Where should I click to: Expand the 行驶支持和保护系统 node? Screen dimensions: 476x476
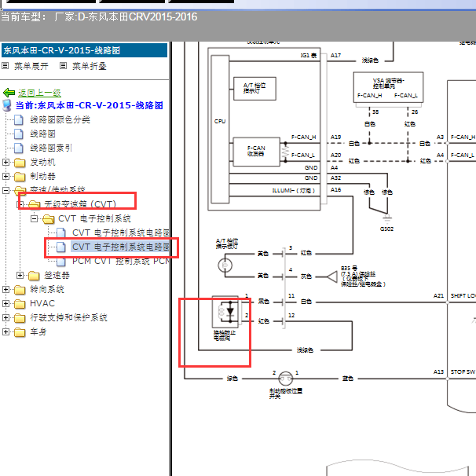pos(5,317)
